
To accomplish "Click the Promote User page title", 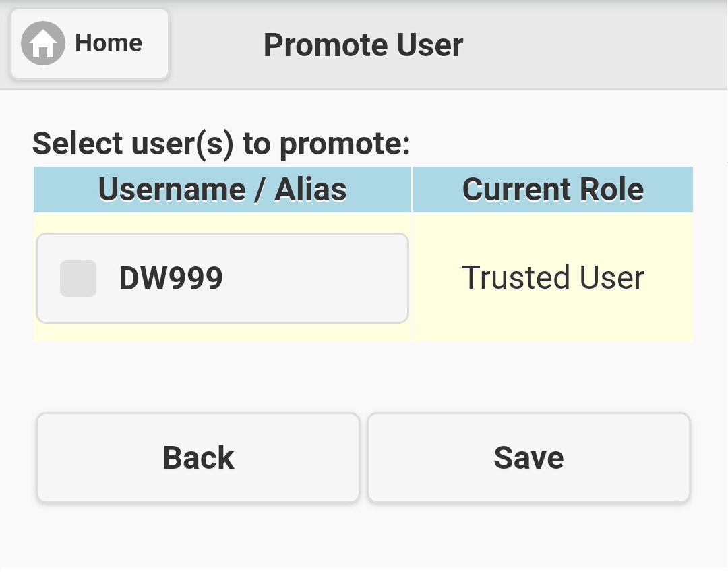I will (363, 45).
